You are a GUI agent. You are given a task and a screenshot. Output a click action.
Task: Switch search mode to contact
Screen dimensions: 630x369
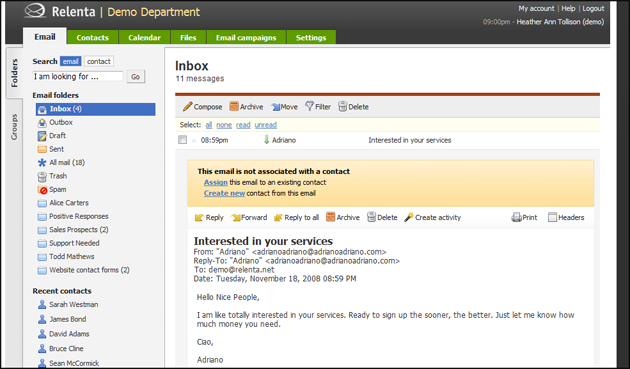[x=99, y=61]
